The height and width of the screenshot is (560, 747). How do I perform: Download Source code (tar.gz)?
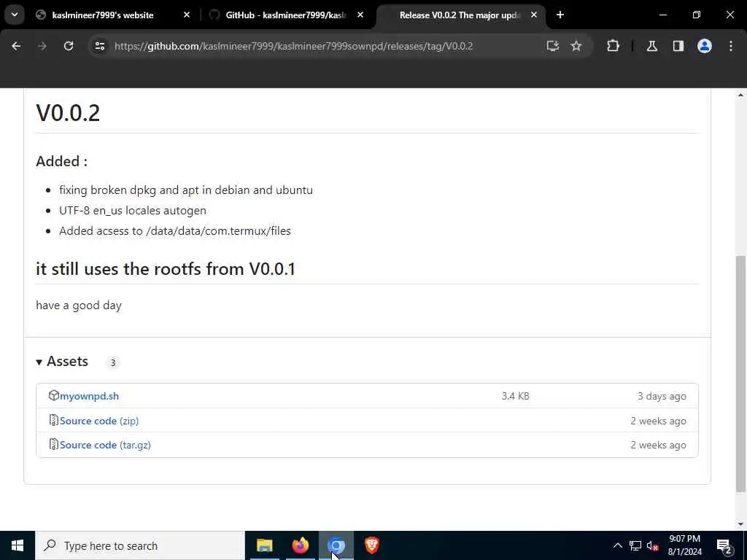tap(105, 445)
